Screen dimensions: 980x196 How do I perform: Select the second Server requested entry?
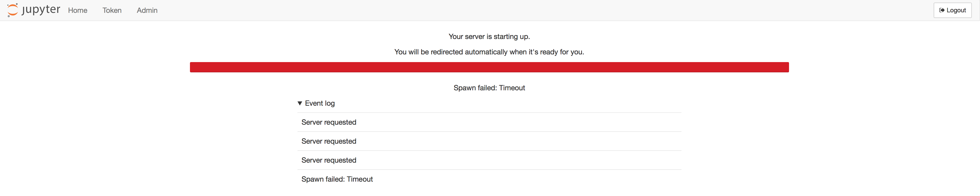489,141
